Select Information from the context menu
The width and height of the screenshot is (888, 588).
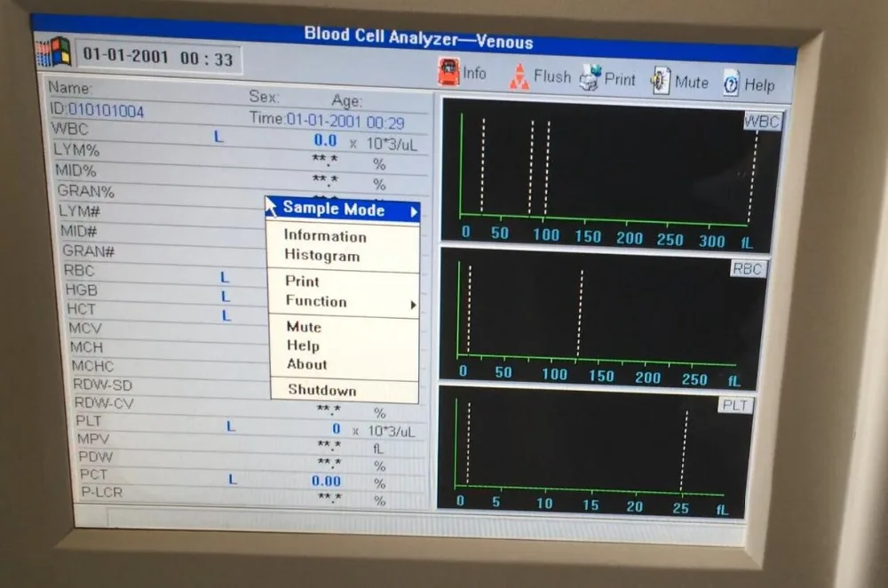325,236
